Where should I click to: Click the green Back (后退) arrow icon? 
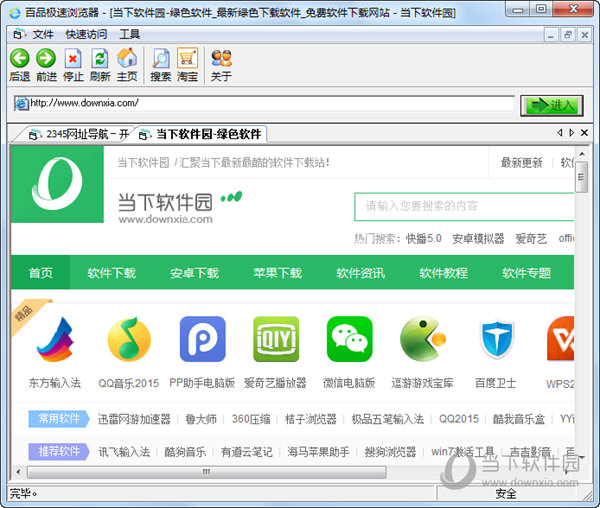click(x=19, y=59)
